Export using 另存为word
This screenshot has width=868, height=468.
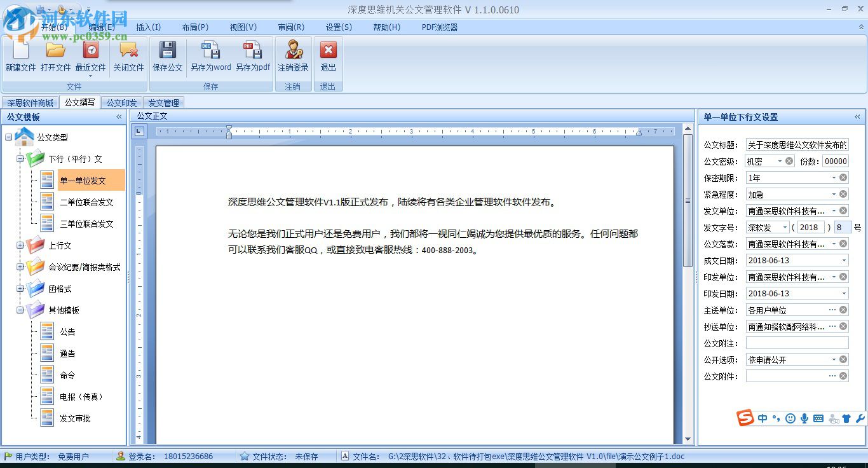(x=210, y=56)
